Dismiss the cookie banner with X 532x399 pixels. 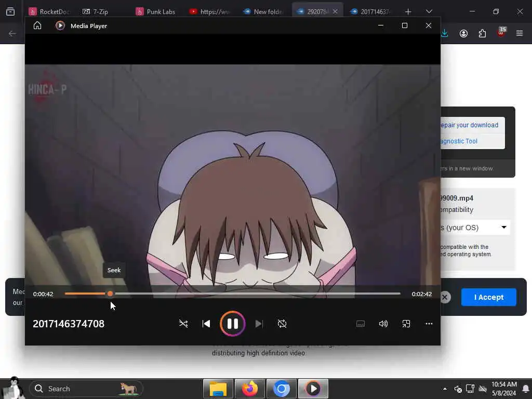445,298
